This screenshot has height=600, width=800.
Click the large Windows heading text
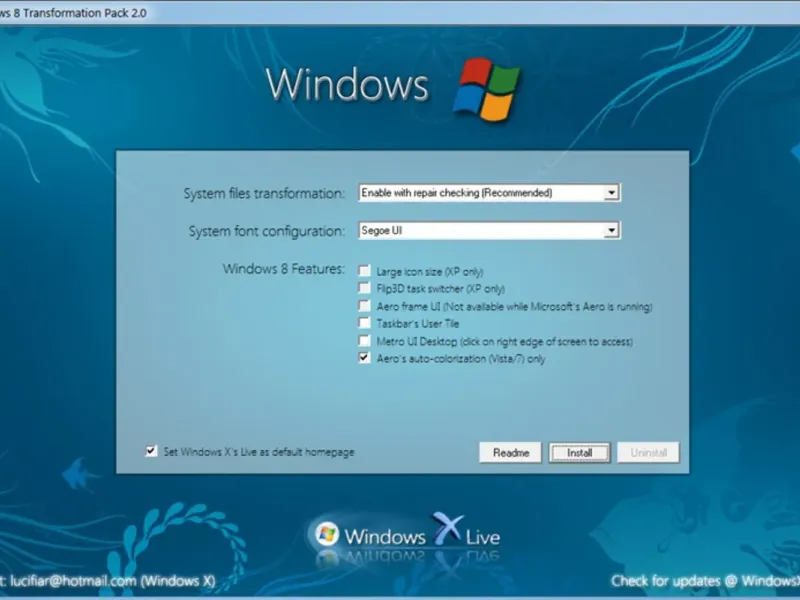(347, 84)
